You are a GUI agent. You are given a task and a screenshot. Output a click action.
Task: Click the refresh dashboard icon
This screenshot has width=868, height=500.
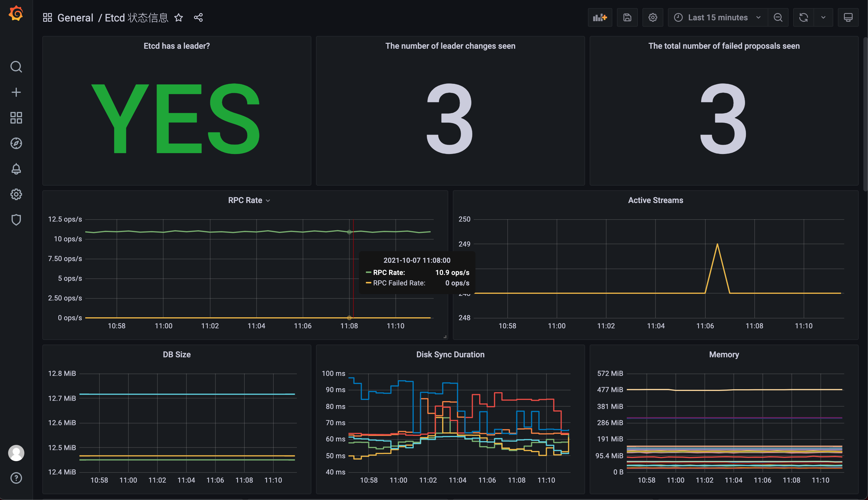tap(803, 17)
